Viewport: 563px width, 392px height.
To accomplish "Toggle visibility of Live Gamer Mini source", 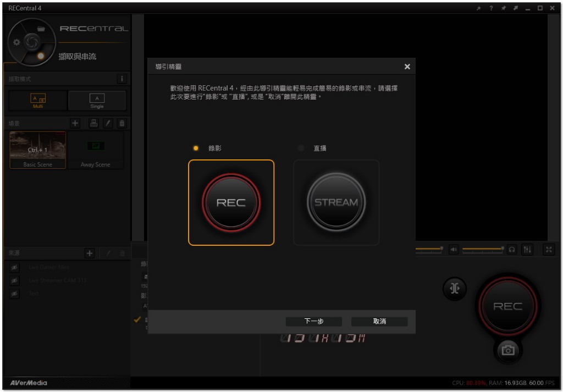I will click(x=14, y=267).
